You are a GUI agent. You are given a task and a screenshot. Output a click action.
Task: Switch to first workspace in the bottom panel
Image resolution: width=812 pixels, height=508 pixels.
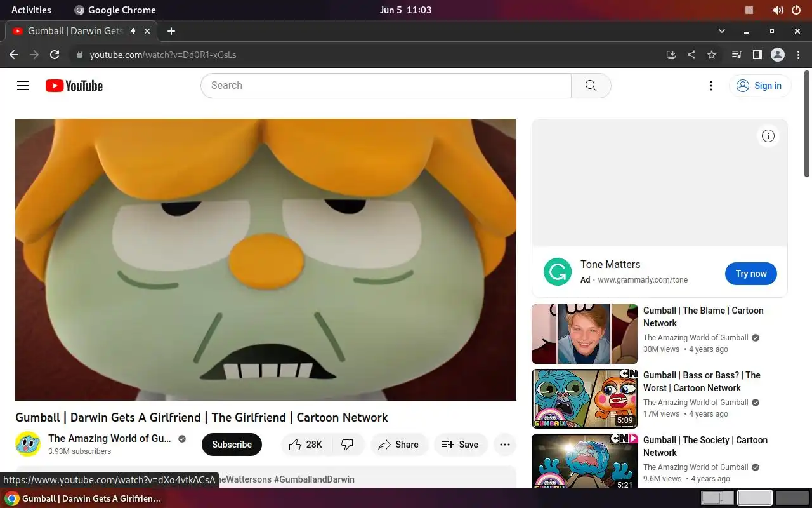pos(717,498)
